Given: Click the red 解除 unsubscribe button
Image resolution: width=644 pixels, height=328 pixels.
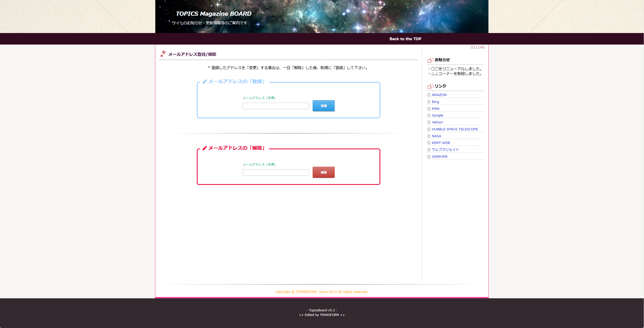Looking at the screenshot, I should click(323, 172).
